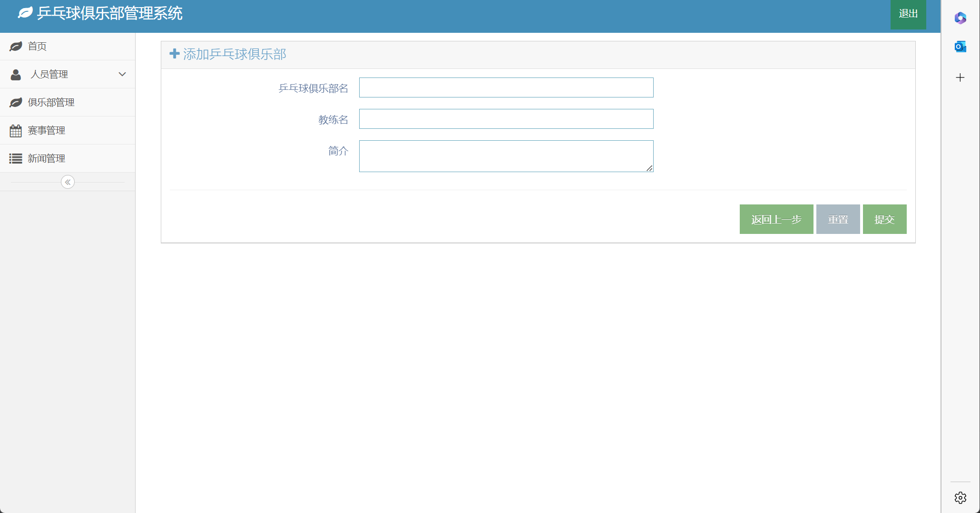The width and height of the screenshot is (980, 513).
Task: Expand the 人员管理 submenu chevron
Action: [122, 74]
